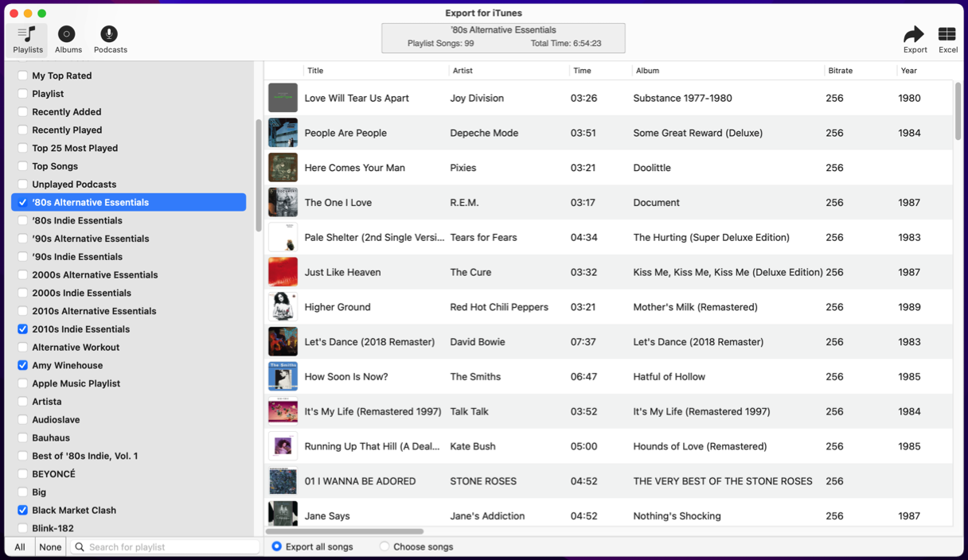Image resolution: width=968 pixels, height=560 pixels.
Task: Select the Alternative Workout playlist name
Action: point(76,348)
